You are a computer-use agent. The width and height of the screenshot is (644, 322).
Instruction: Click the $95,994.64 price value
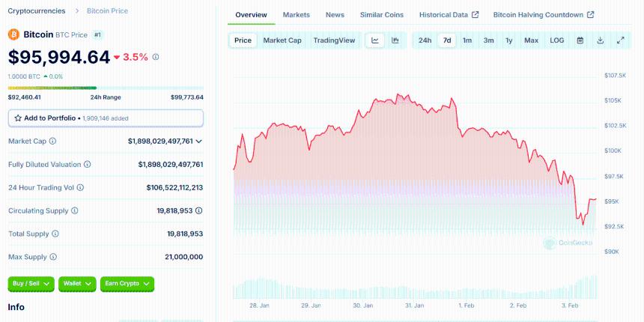pos(59,57)
